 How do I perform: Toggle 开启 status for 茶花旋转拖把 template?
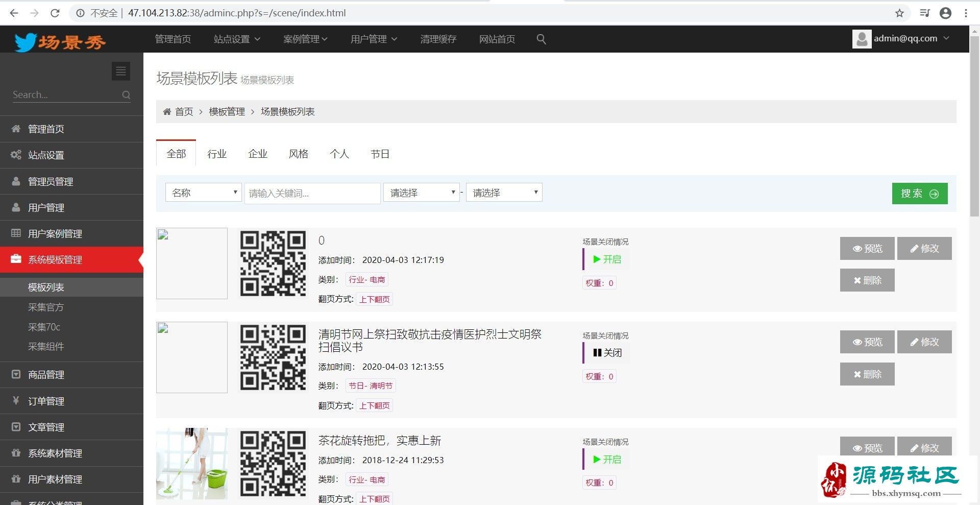[x=607, y=460]
